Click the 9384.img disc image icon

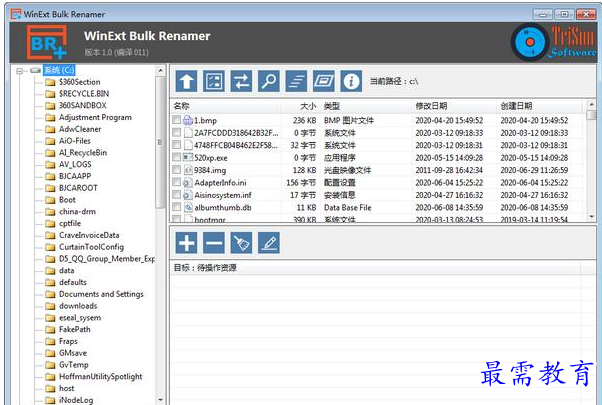[x=188, y=170]
